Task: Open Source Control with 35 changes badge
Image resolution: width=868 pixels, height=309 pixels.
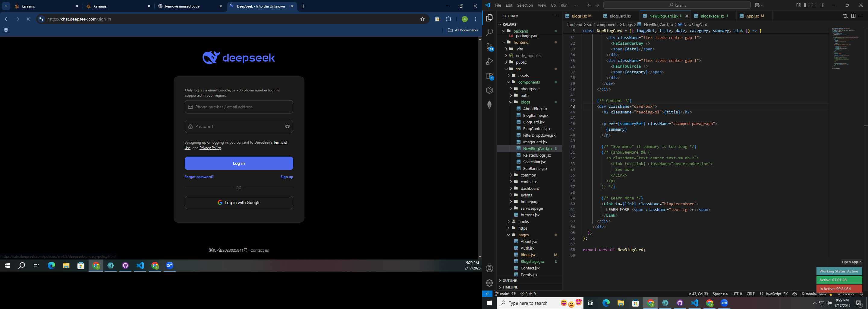Action: (x=489, y=47)
